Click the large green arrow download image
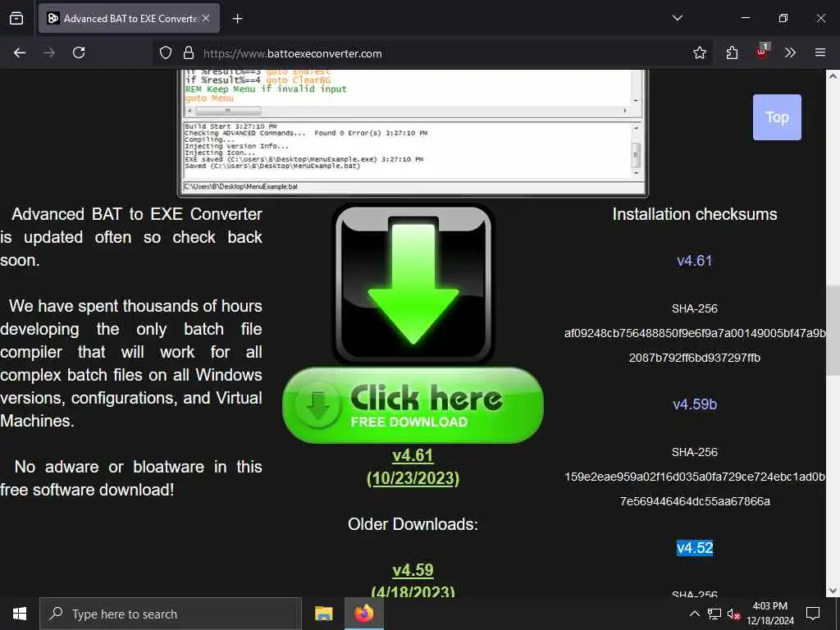Screen dimensions: 840x630 413,283
